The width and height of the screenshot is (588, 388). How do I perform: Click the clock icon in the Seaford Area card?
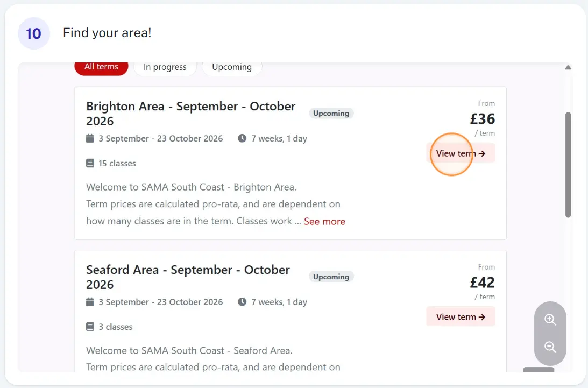[x=242, y=302]
